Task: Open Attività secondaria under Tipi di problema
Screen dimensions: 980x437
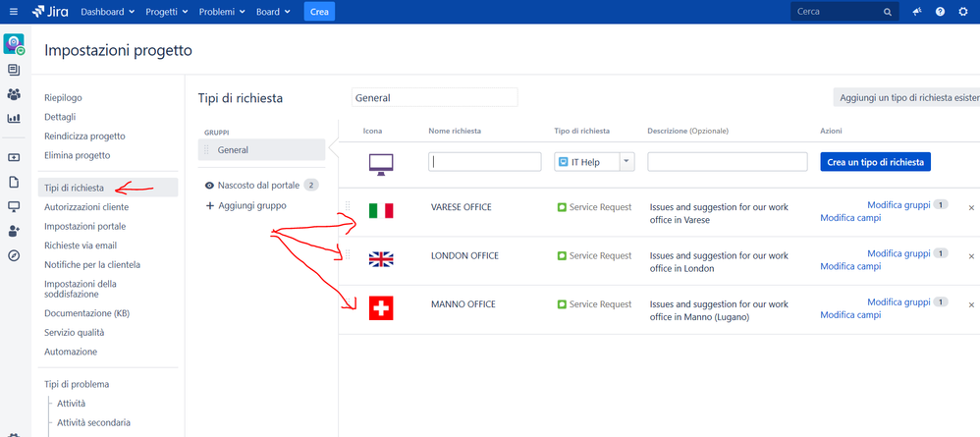Action: [93, 422]
